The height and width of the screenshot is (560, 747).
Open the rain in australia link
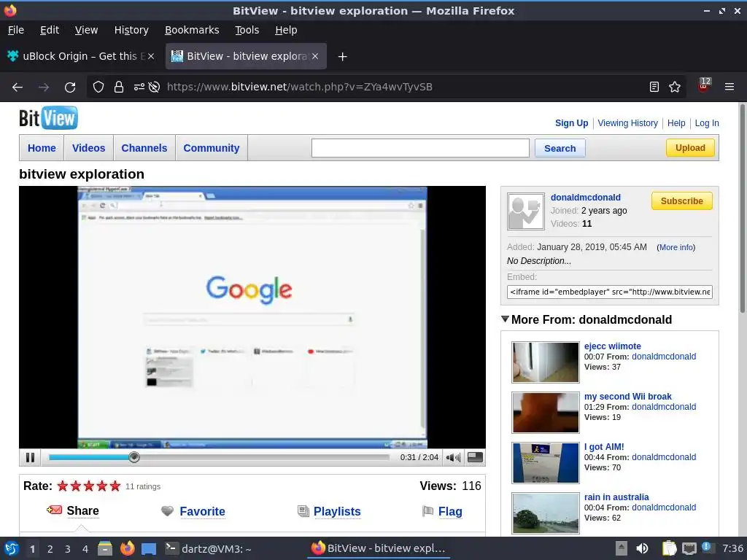616,497
